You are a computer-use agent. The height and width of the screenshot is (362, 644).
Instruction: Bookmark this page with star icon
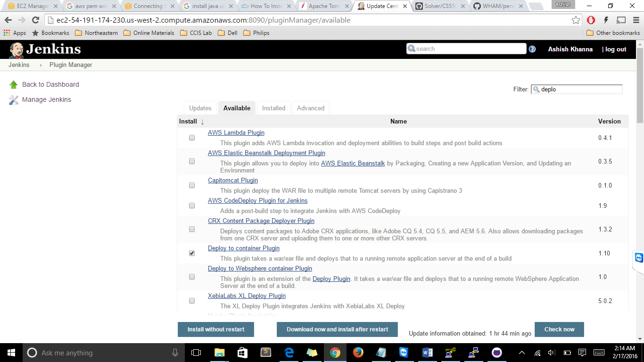coord(576,20)
